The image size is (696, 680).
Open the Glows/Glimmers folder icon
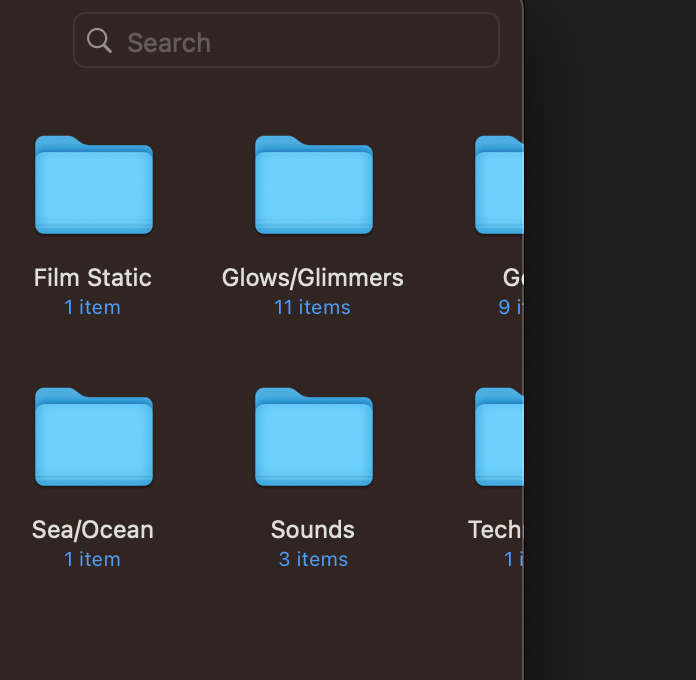point(314,185)
